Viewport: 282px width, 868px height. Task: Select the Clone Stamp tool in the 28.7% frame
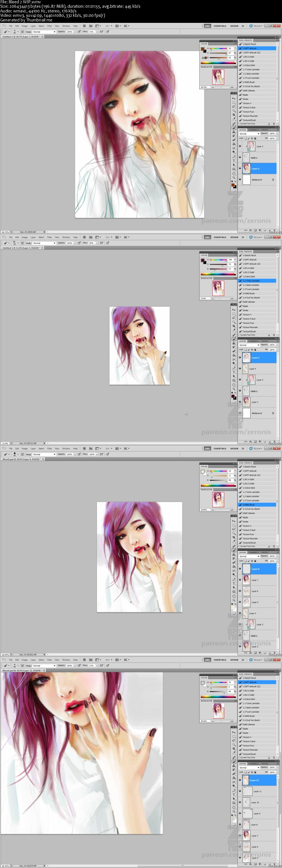[234, 132]
